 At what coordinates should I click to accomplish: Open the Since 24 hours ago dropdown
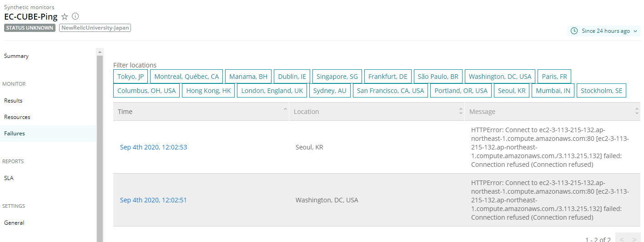pyautogui.click(x=606, y=31)
